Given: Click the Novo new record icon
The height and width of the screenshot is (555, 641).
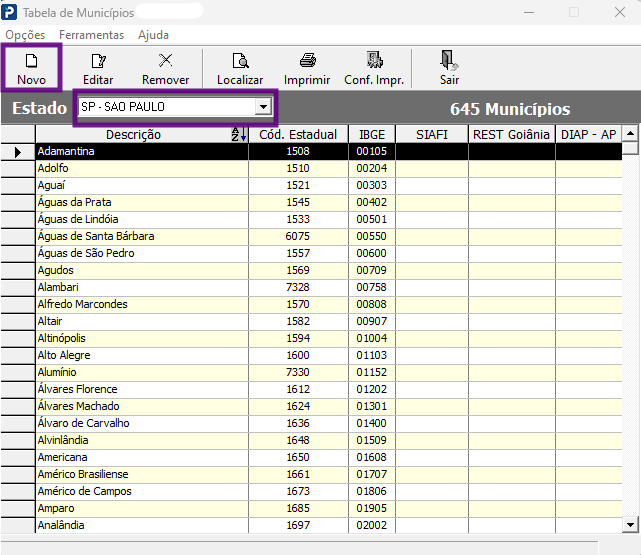Looking at the screenshot, I should tap(31, 61).
